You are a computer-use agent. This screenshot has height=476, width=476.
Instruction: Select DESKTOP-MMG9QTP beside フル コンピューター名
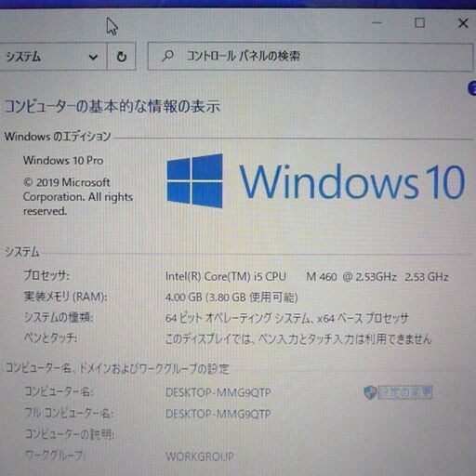click(218, 414)
